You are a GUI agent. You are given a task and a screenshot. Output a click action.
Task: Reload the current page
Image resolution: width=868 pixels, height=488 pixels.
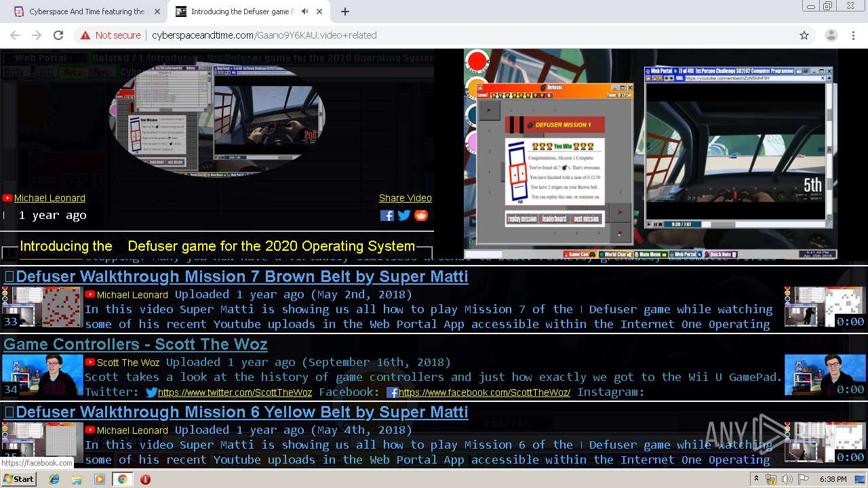[x=58, y=35]
